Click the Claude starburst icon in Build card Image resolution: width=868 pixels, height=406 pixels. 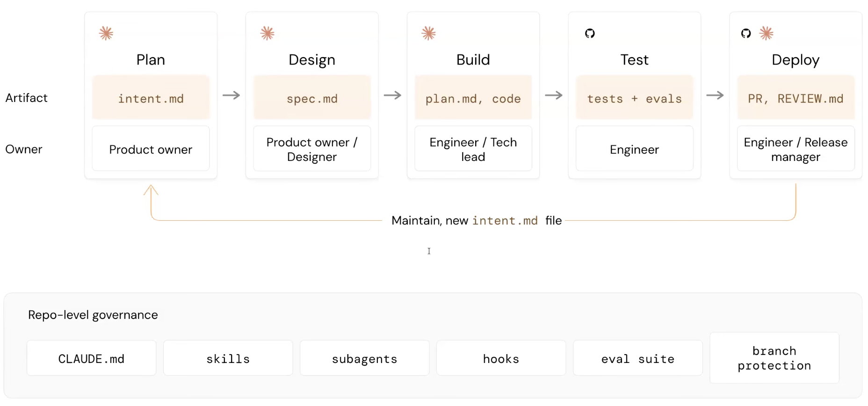429,33
